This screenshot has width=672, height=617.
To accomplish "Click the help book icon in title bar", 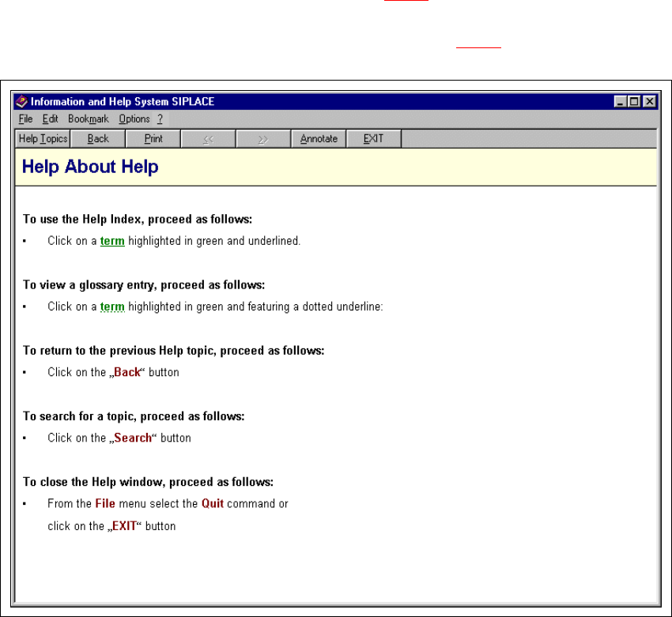I will tap(21, 101).
